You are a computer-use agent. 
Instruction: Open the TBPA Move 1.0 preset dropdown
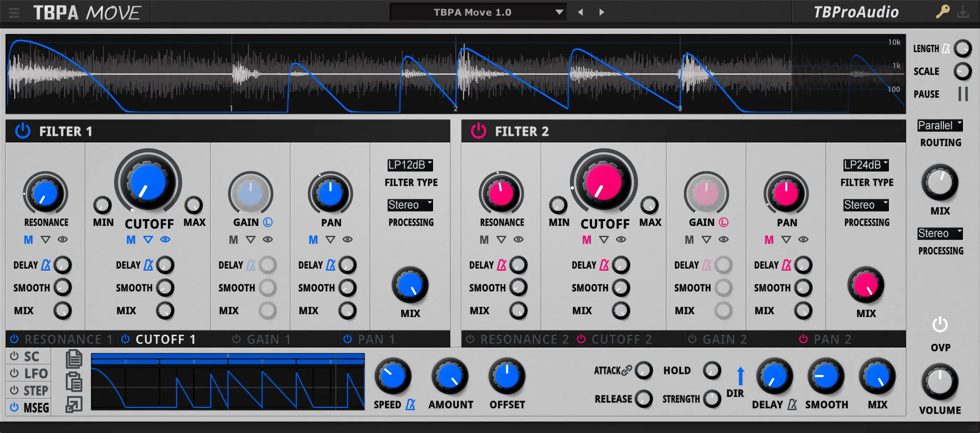coord(478,12)
